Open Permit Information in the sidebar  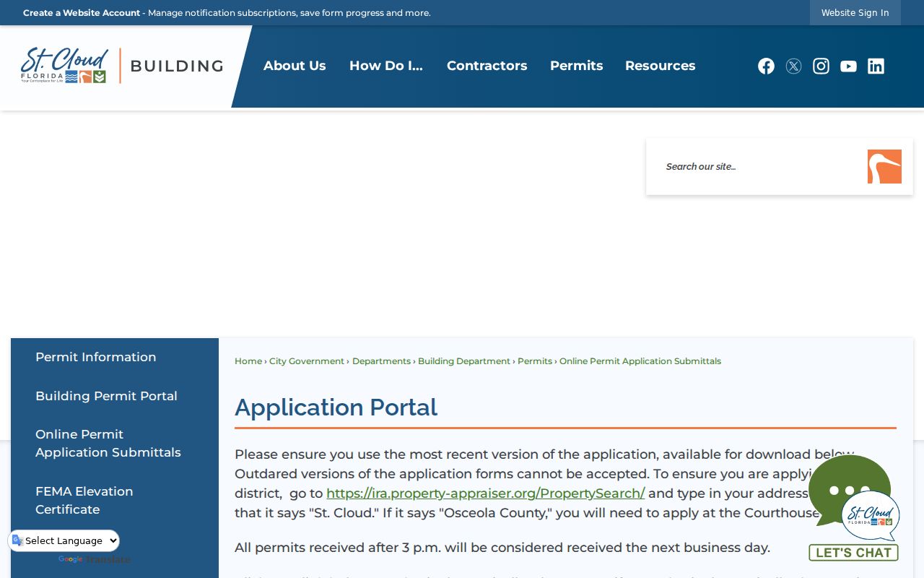(95, 357)
